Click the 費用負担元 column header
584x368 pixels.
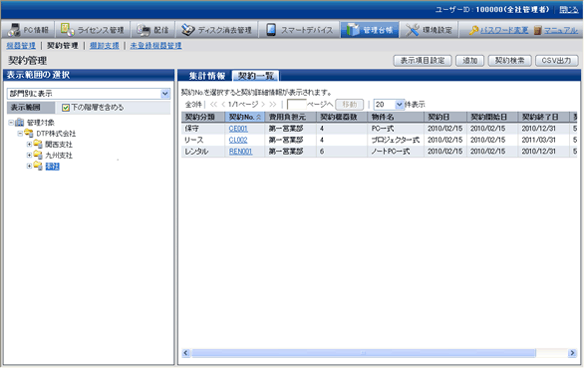[x=290, y=117]
